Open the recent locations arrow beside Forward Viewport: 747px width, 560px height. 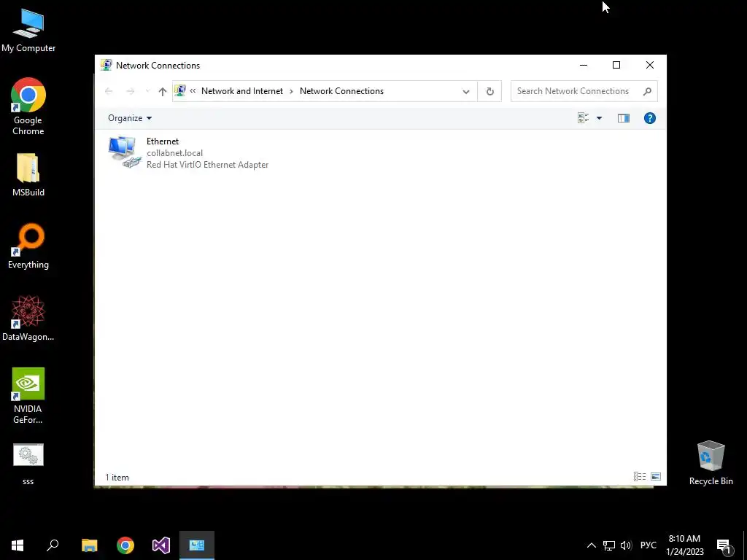[147, 91]
